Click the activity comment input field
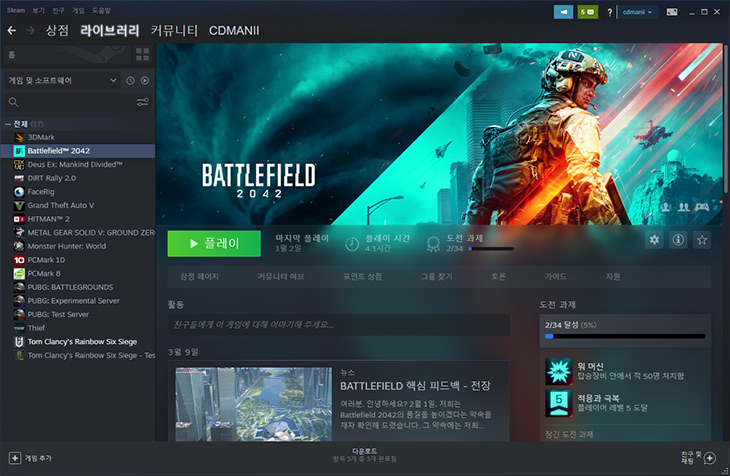This screenshot has width=730, height=476. pos(338,325)
